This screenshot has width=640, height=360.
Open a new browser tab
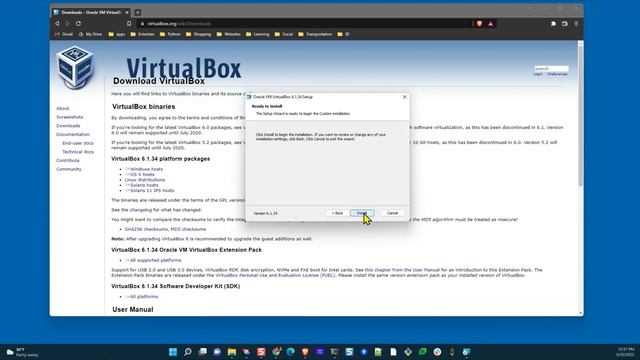point(138,12)
